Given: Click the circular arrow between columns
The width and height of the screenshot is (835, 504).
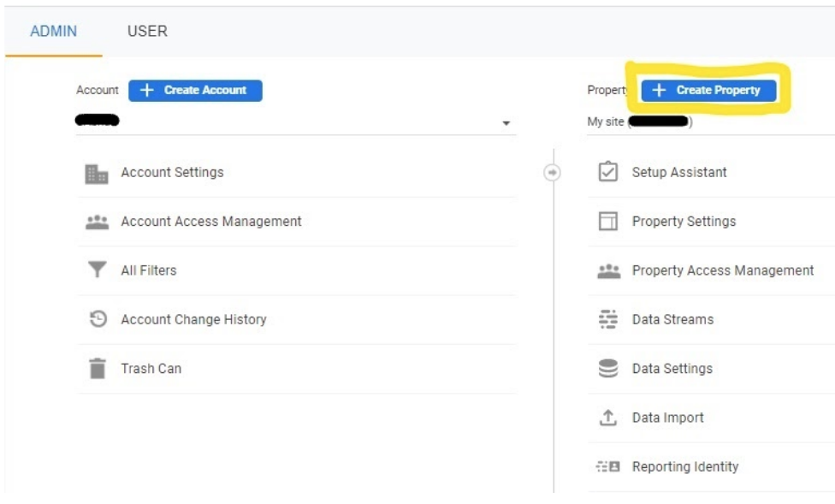Looking at the screenshot, I should pyautogui.click(x=552, y=173).
